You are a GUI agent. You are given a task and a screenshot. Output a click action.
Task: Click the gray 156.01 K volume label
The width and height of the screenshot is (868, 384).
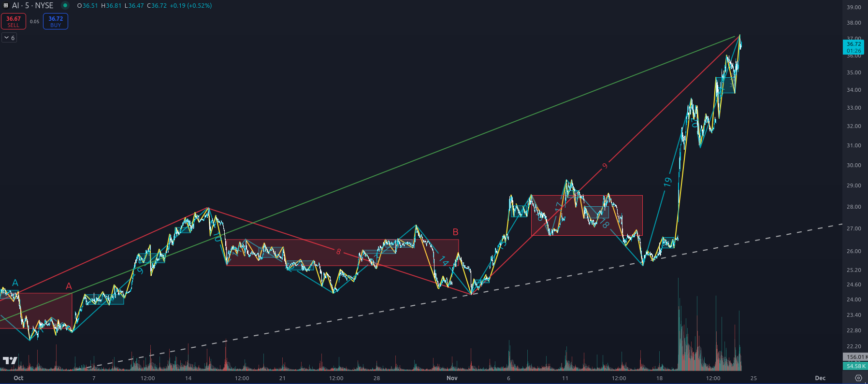(x=855, y=357)
